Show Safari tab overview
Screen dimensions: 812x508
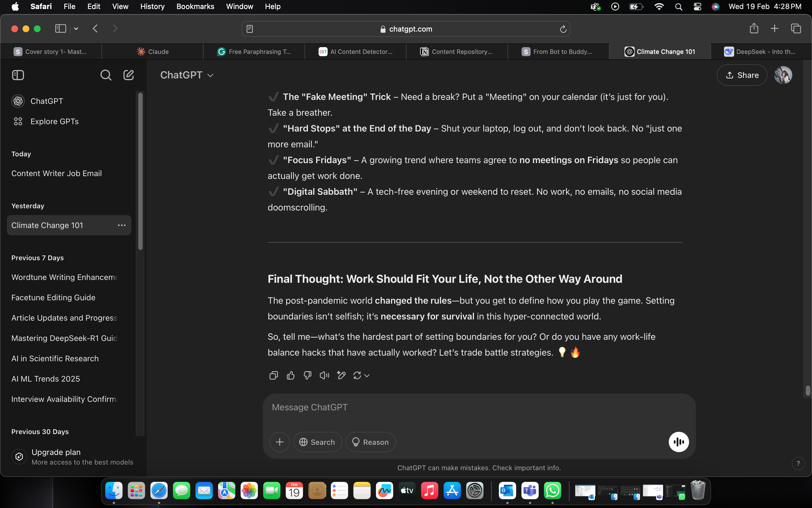pyautogui.click(x=796, y=29)
